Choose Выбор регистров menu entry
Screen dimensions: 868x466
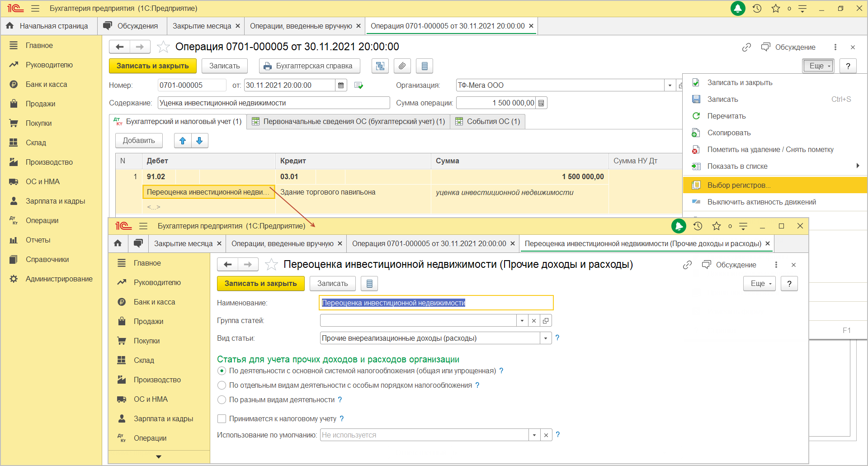click(x=775, y=185)
